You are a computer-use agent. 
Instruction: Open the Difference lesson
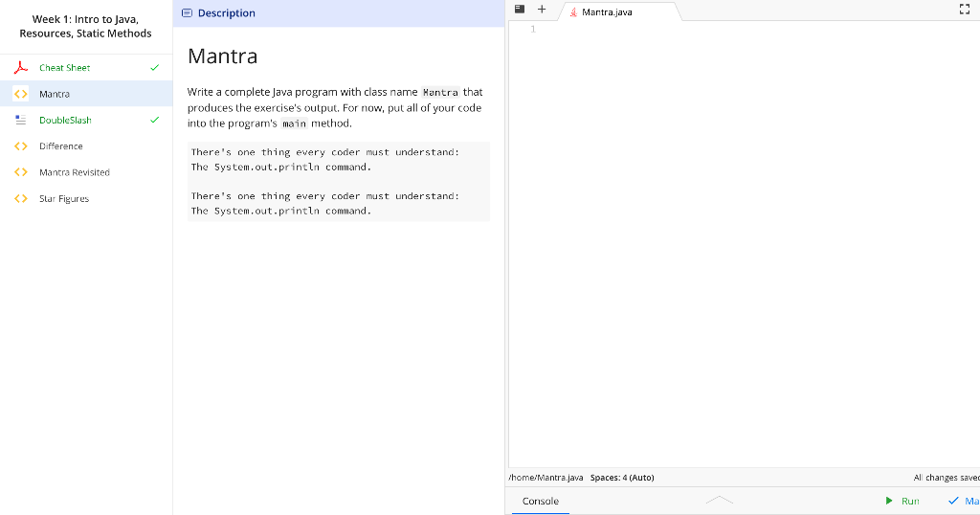pos(86,146)
